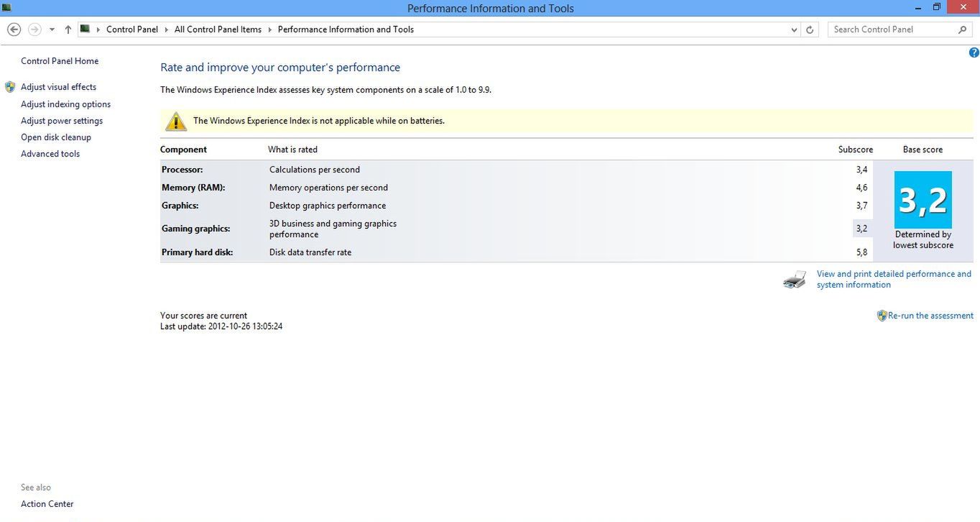Open the recent locations dropdown arrow

52,29
